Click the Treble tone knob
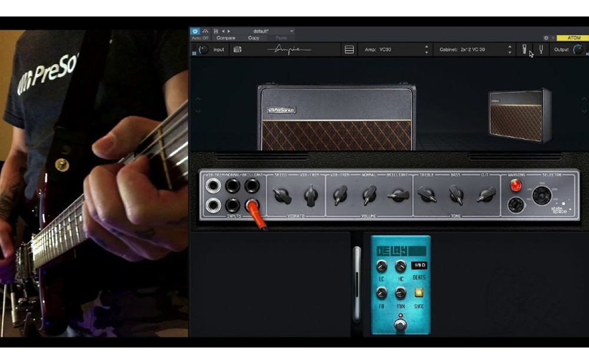This screenshot has height=364, width=589. tap(427, 195)
